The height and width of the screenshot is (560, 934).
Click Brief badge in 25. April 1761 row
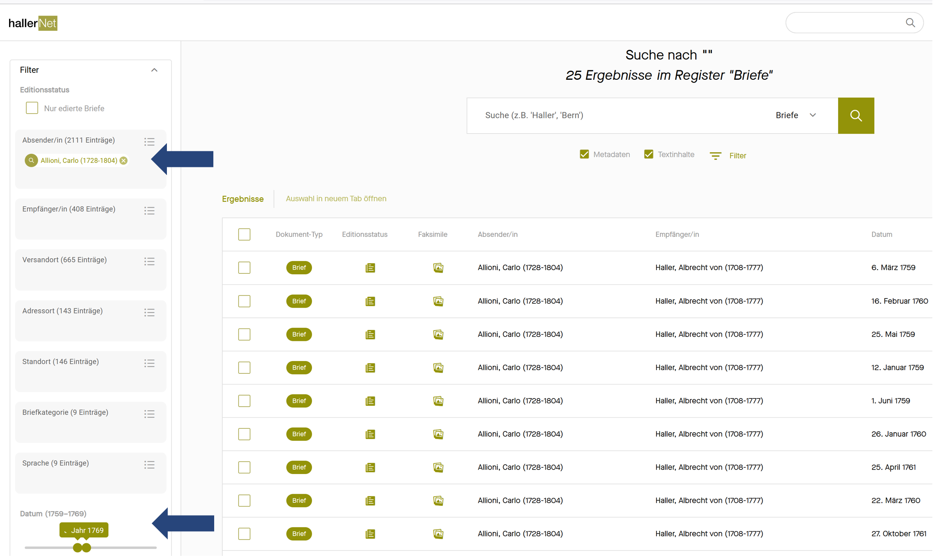[x=299, y=468]
